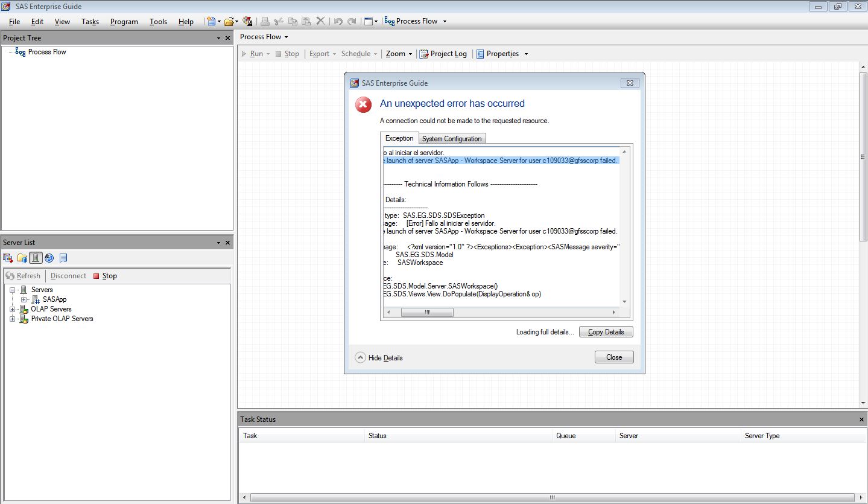Click Disconnect in the Server List pane
This screenshot has width=868, height=504.
point(68,276)
